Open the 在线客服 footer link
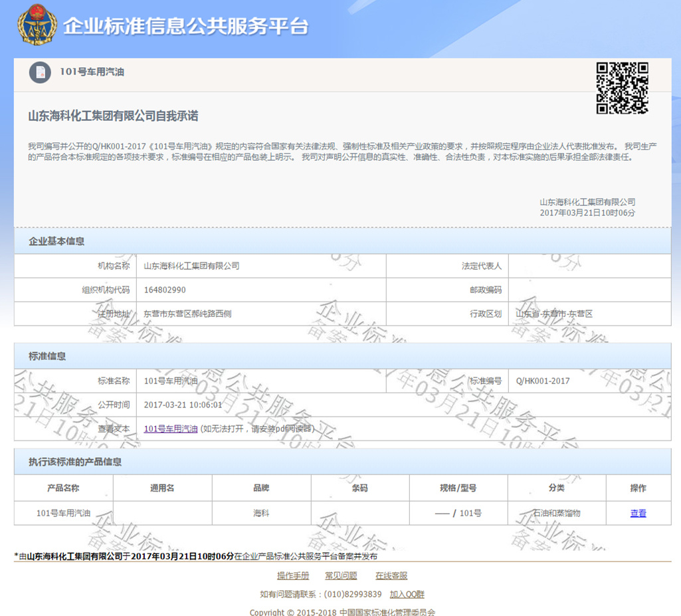Screen dimensions: 681x616 [391, 575]
